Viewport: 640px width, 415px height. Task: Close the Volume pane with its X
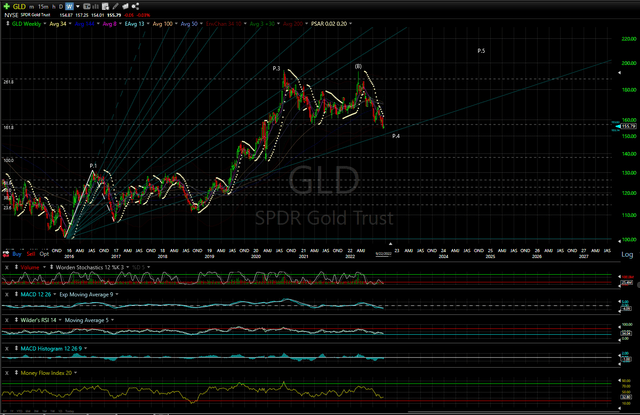coord(7,267)
